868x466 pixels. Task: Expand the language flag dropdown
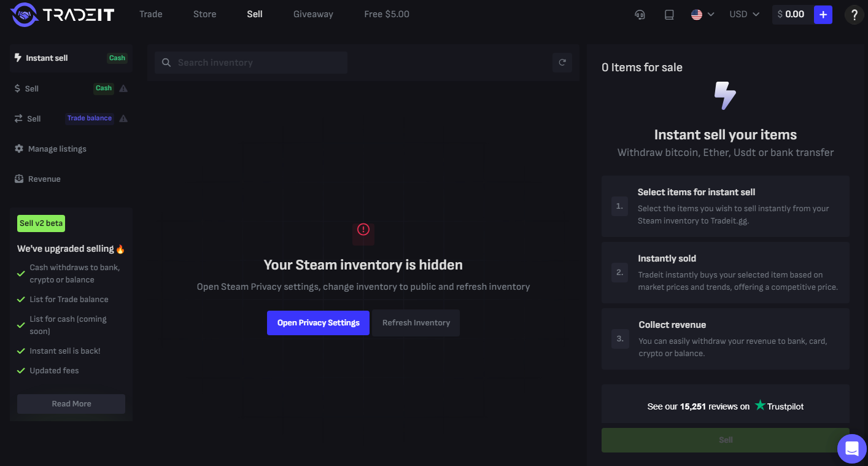[x=702, y=14]
